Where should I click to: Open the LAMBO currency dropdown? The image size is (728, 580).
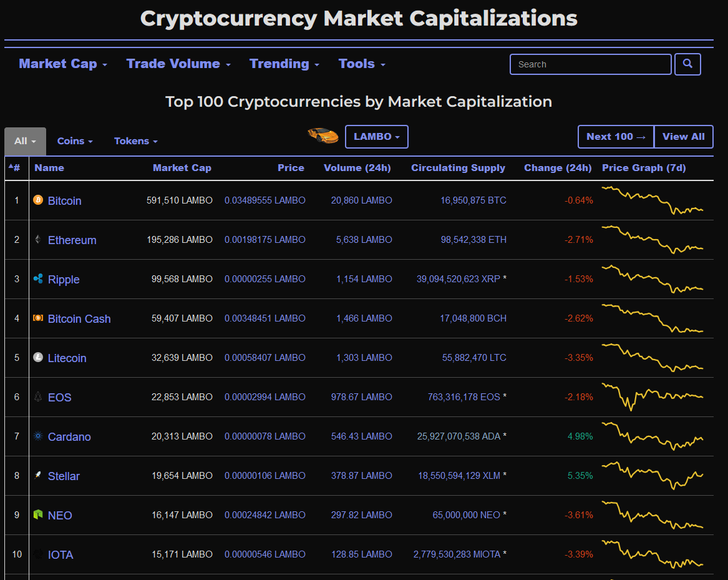click(377, 137)
